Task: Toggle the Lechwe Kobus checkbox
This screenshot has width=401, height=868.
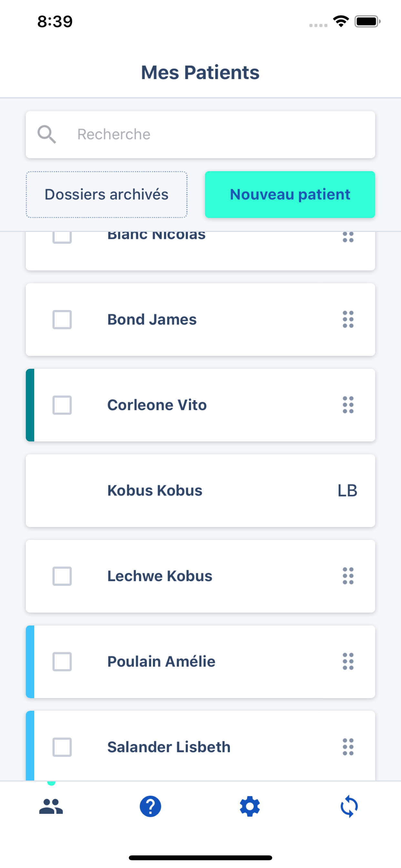Action: point(62,576)
